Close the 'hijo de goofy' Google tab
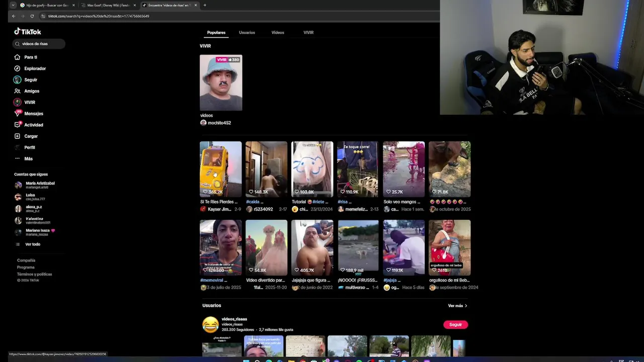Viewport: 644px width, 362px height. 73,5
